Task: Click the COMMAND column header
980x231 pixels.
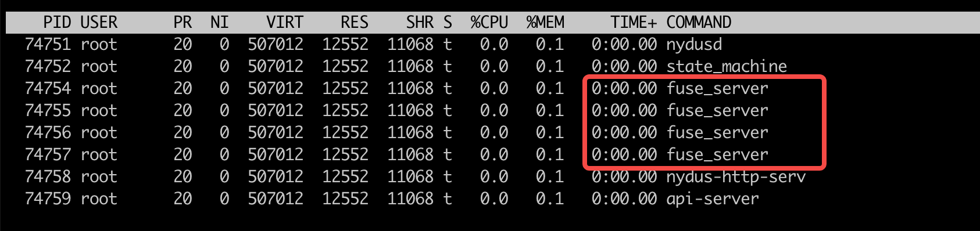Action: pos(699,22)
